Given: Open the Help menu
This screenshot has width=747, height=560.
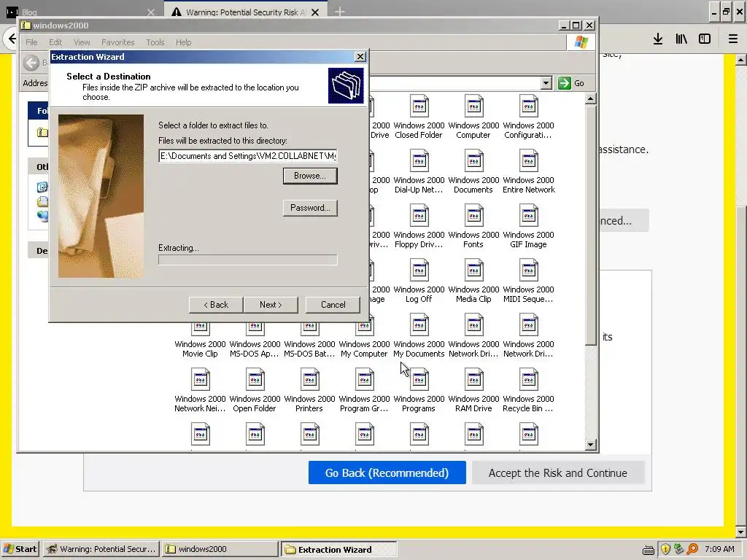Looking at the screenshot, I should [x=183, y=42].
